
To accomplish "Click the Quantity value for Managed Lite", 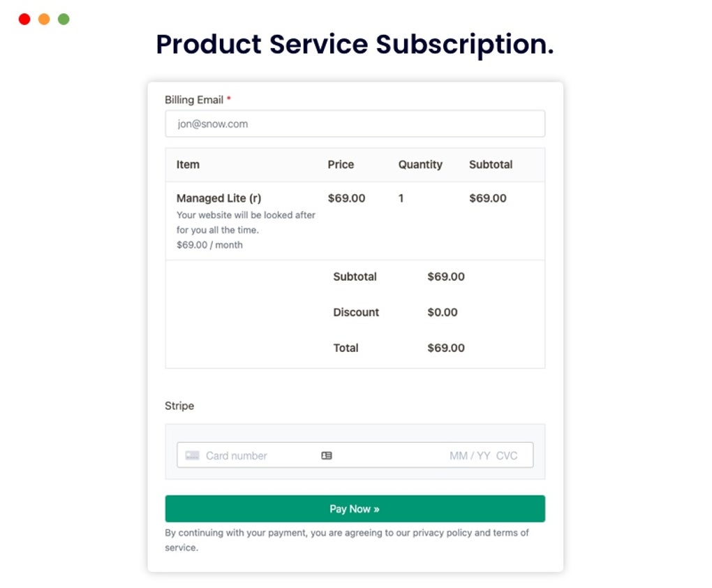I will click(401, 198).
